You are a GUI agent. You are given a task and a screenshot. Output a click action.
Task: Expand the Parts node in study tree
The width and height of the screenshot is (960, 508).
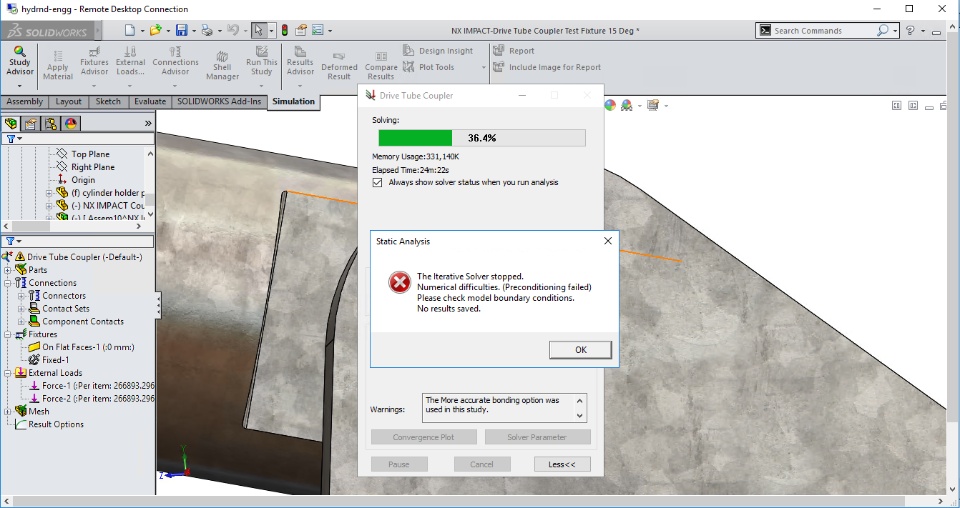point(7,270)
